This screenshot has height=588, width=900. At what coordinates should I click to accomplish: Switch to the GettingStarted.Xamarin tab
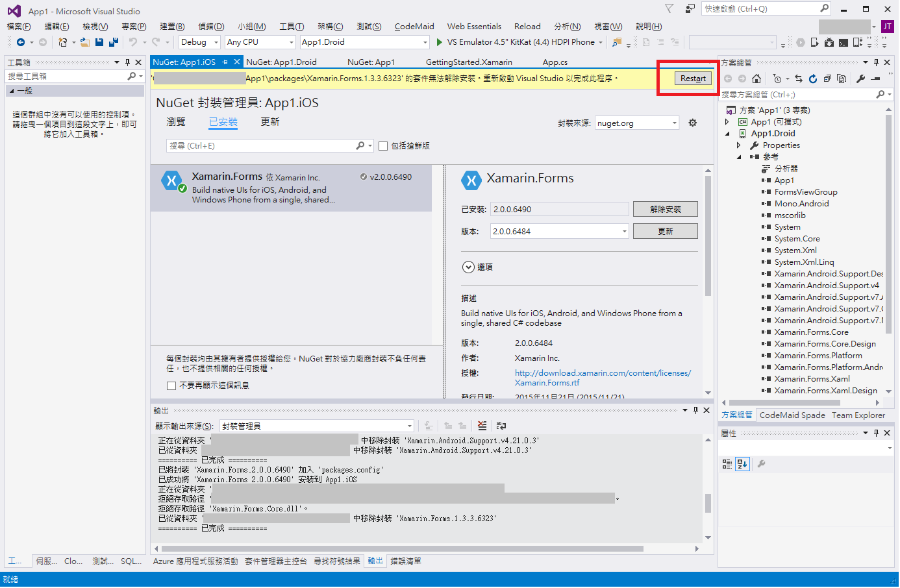[x=469, y=62]
